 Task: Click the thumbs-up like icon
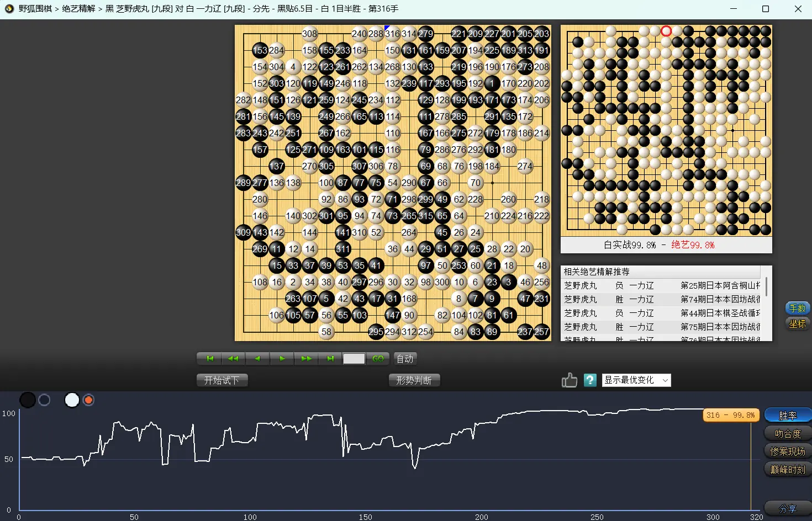click(569, 380)
